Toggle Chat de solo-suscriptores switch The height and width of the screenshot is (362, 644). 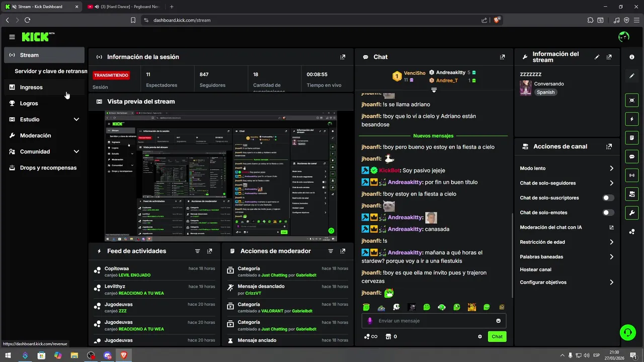608,198
